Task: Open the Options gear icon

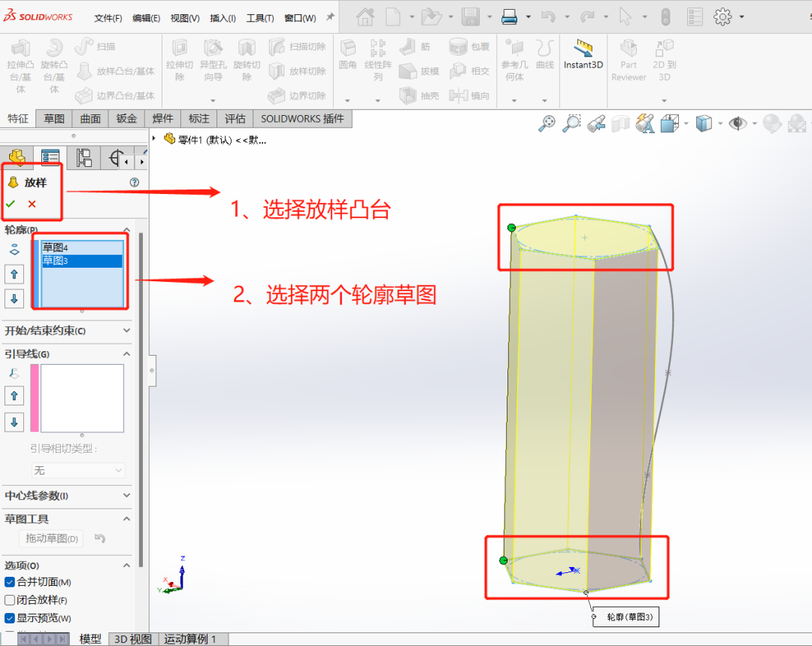Action: point(723,17)
